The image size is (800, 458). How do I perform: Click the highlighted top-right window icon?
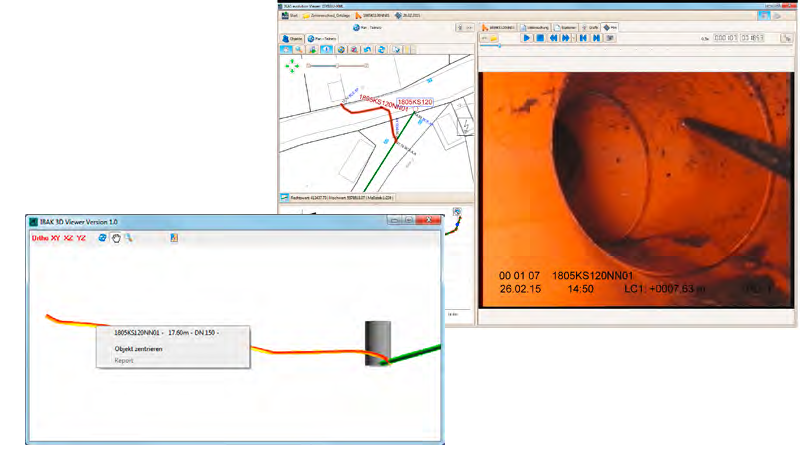pos(764,16)
